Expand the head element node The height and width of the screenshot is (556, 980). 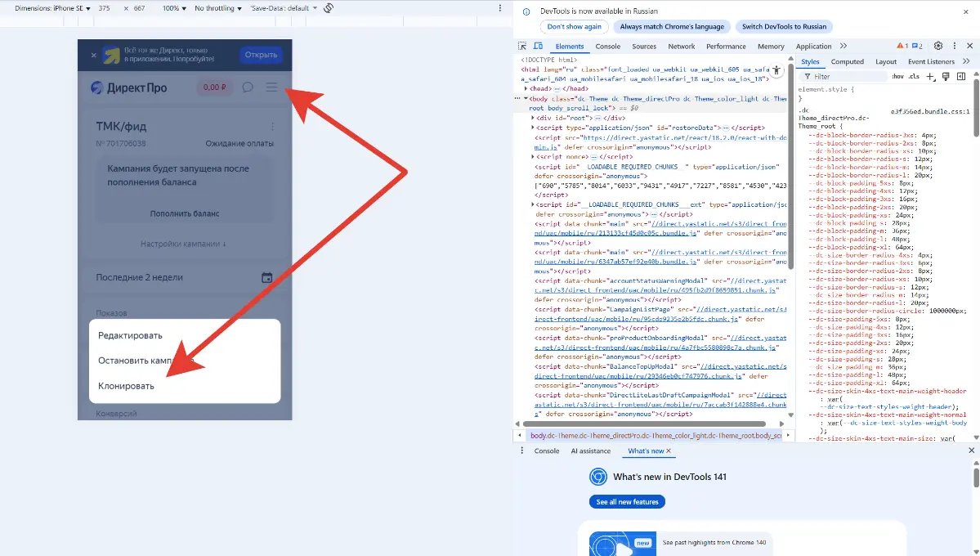[x=526, y=89]
